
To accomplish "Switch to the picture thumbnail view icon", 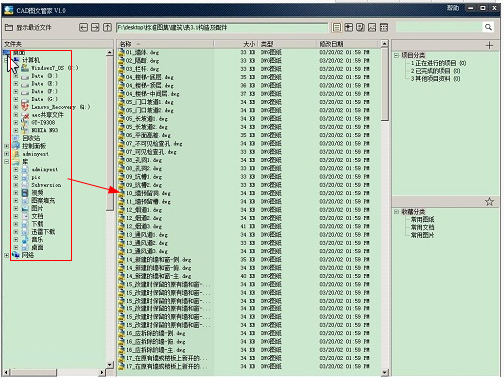I will point(372,27).
